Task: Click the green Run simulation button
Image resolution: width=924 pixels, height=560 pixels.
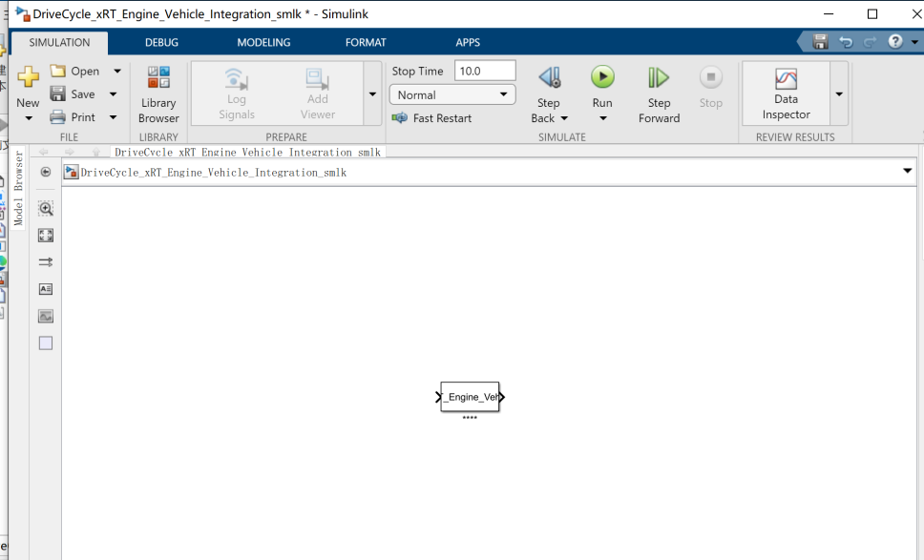Action: click(x=602, y=78)
